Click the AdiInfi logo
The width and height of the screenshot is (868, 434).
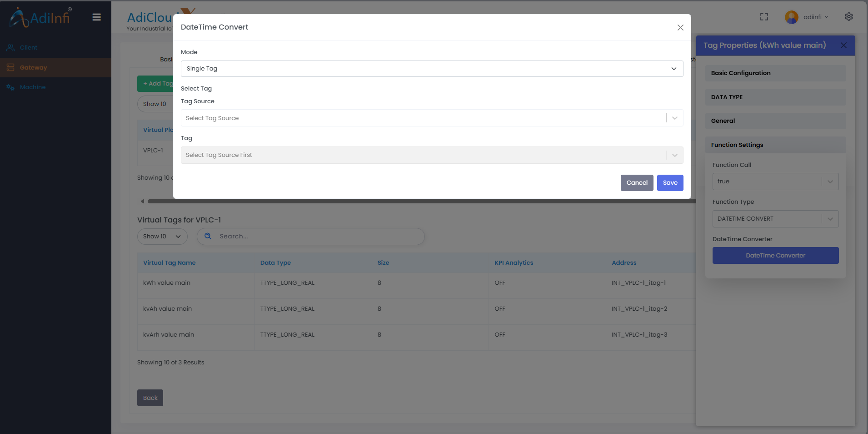click(x=41, y=17)
